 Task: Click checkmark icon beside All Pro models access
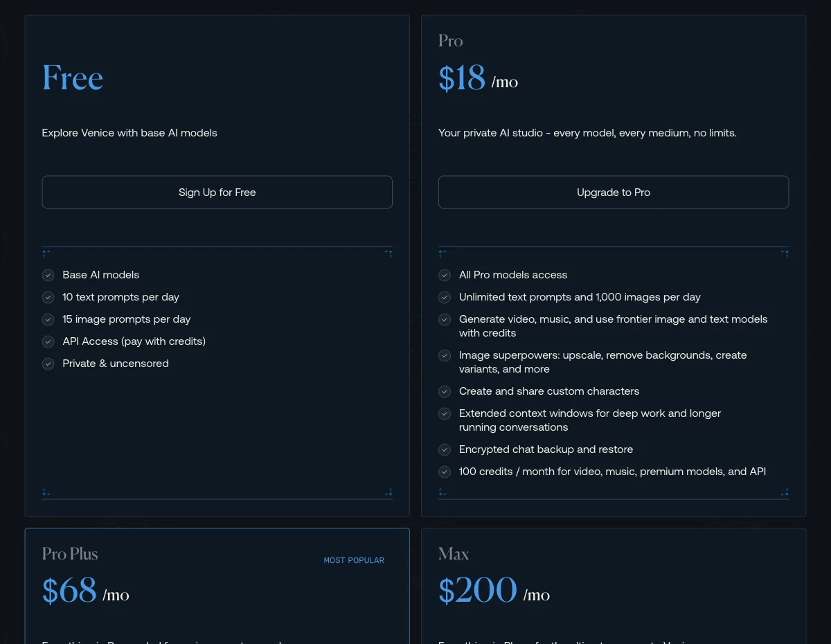pos(445,275)
